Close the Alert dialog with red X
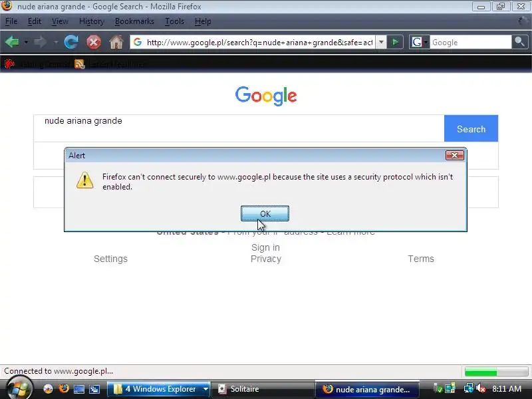The image size is (532, 399). tap(455, 156)
